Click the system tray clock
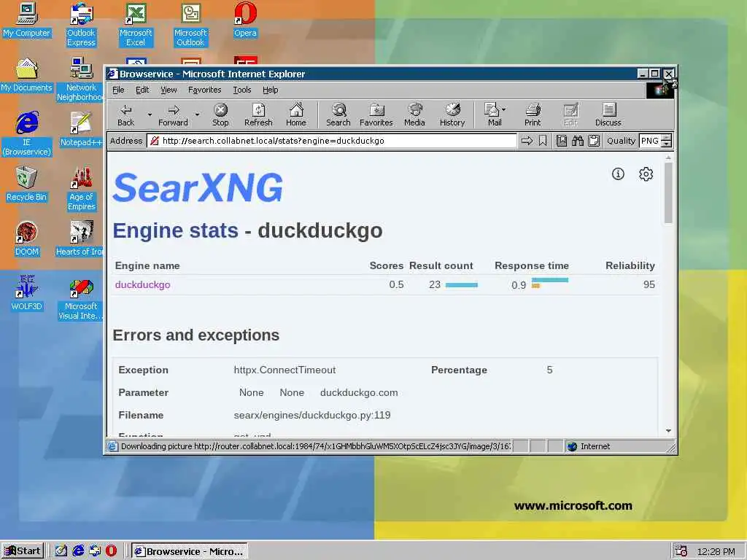Image resolution: width=747 pixels, height=560 pixels. [716, 551]
